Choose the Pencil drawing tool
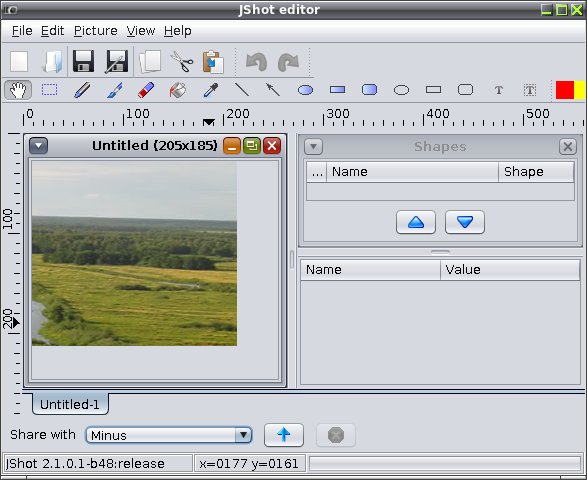587x480 pixels. (82, 90)
